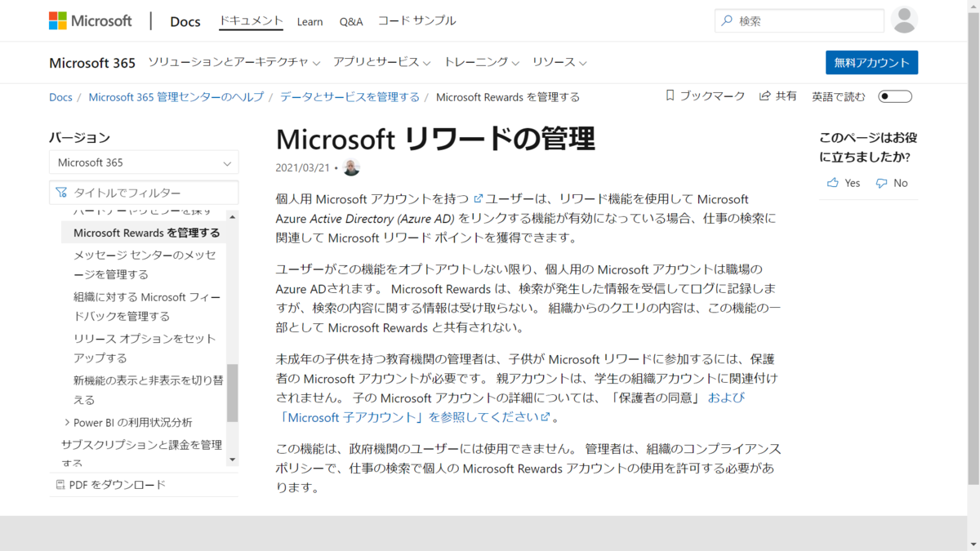980x551 pixels.
Task: Open the Microsoft 365 version dropdown
Action: tap(144, 162)
